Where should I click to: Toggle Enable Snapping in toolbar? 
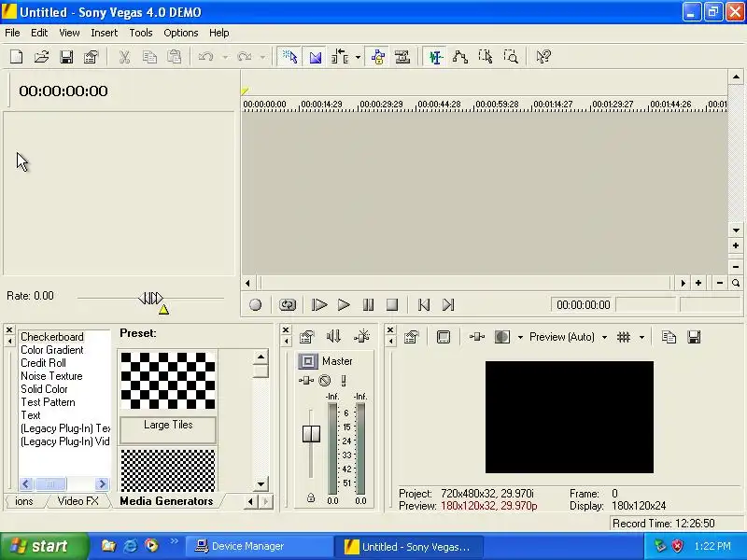(x=289, y=57)
